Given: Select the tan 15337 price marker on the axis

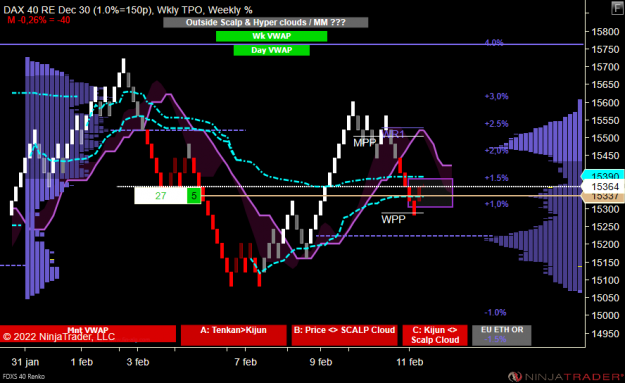Looking at the screenshot, I should 604,196.
